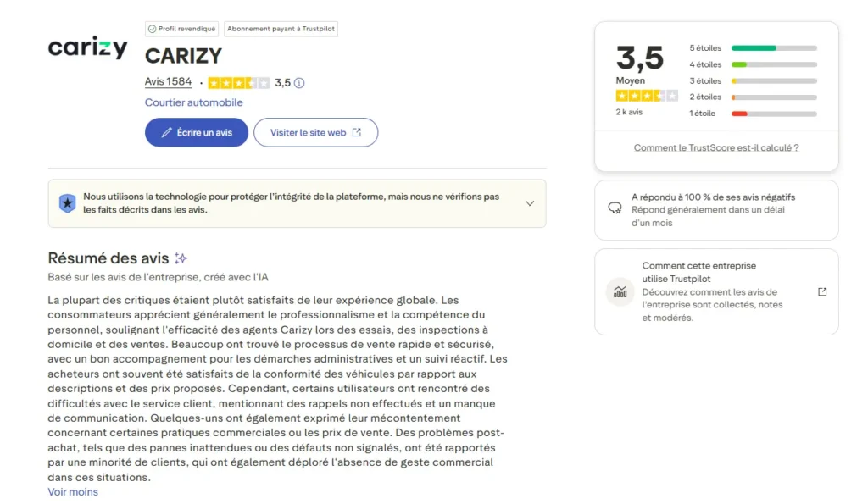The image size is (868, 504).
Task: Expand the integrity notice banner chevron
Action: pos(530,203)
